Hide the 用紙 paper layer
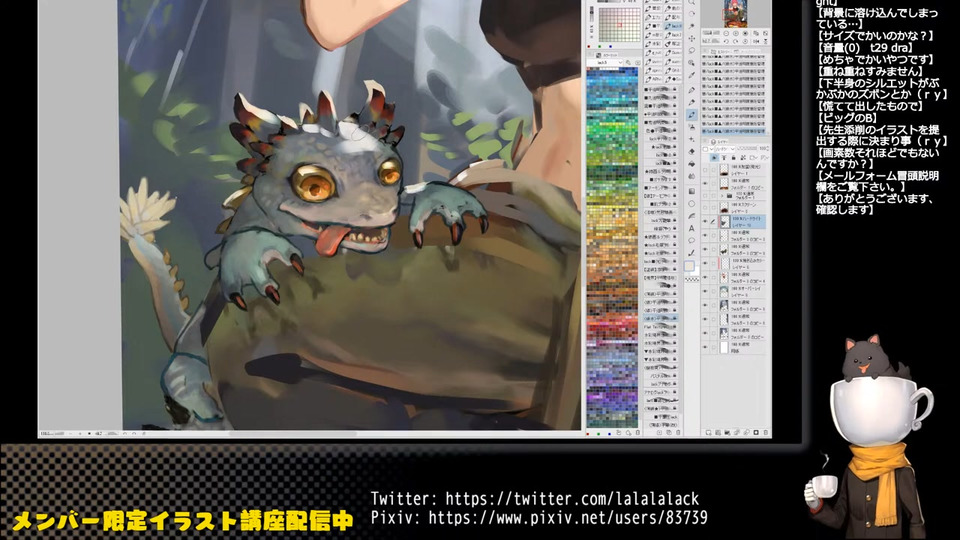The image size is (960, 540). pos(705,347)
